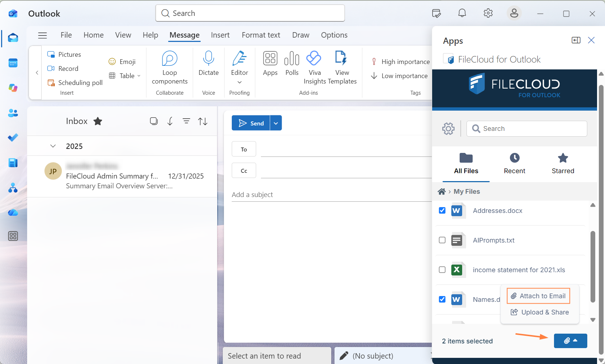Toggle Inbox favorite star
Screen dimensions: 605x364
pos(98,121)
